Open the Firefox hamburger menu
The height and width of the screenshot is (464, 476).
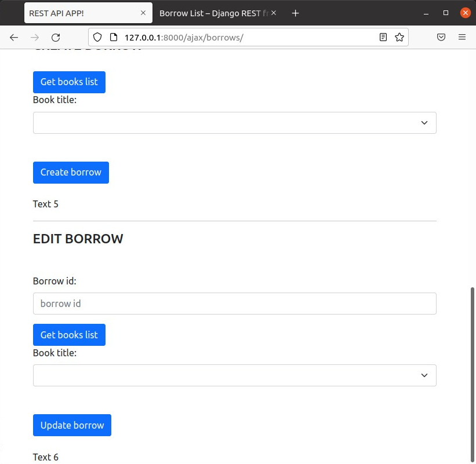point(462,37)
